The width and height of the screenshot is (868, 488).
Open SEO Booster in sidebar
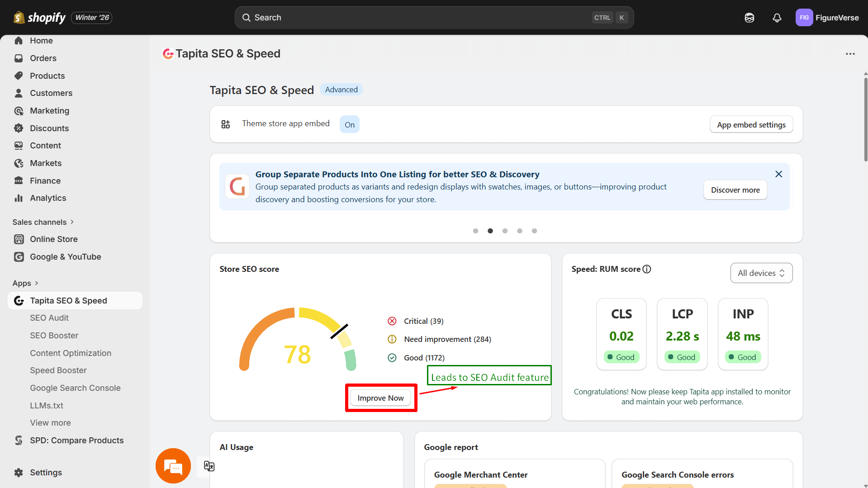[54, 336]
